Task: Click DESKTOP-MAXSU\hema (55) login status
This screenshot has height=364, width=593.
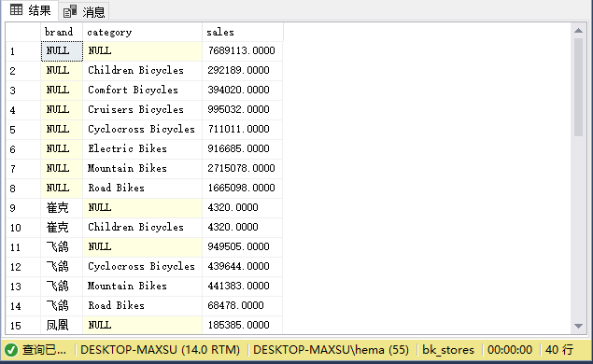Action: (331, 350)
